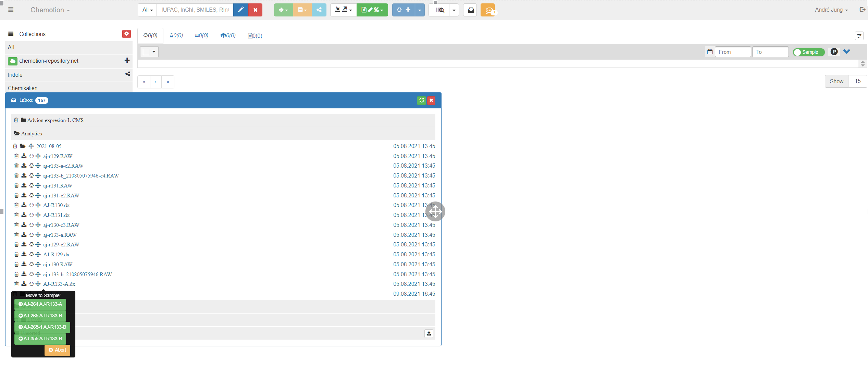Enable the P filter near the date fields
This screenshot has height=366, width=868.
[834, 51]
